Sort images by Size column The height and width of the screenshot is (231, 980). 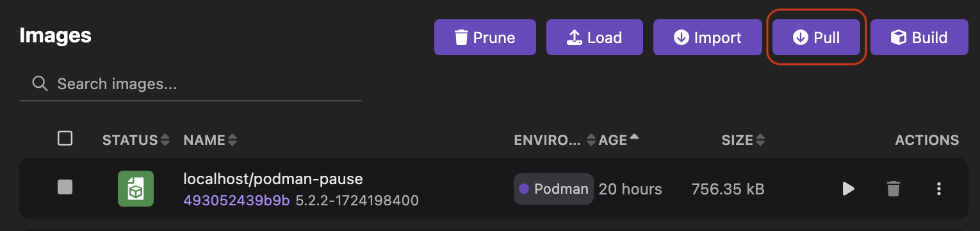coord(742,140)
